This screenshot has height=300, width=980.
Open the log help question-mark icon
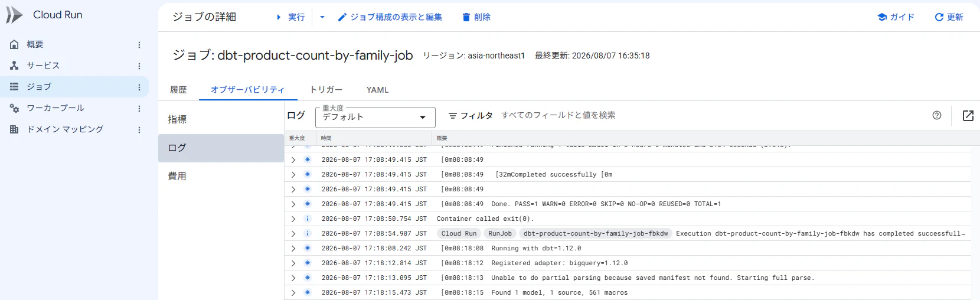937,115
